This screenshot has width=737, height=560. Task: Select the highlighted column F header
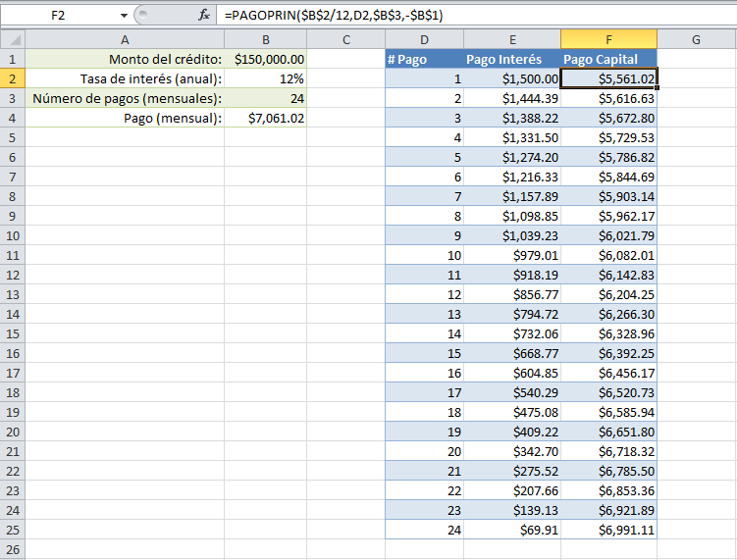[608, 39]
